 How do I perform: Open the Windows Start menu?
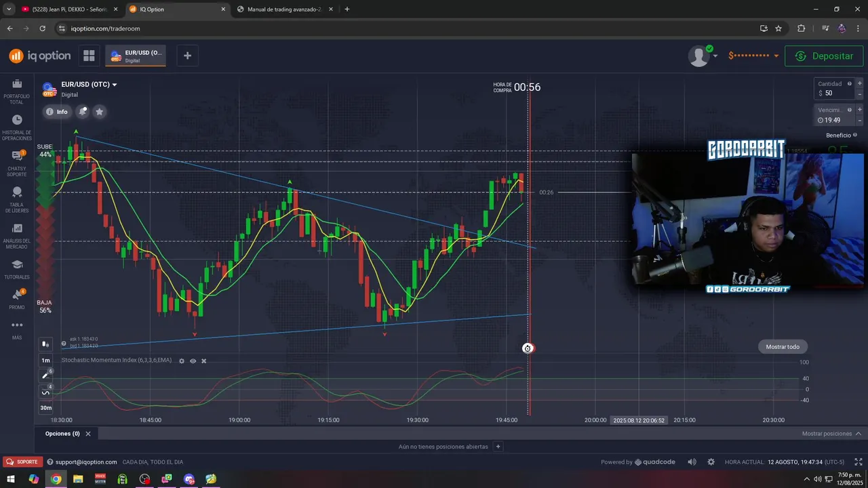click(x=11, y=479)
